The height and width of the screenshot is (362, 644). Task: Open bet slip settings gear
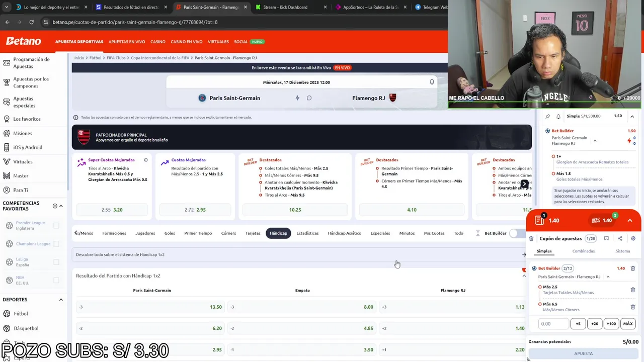coord(633,239)
